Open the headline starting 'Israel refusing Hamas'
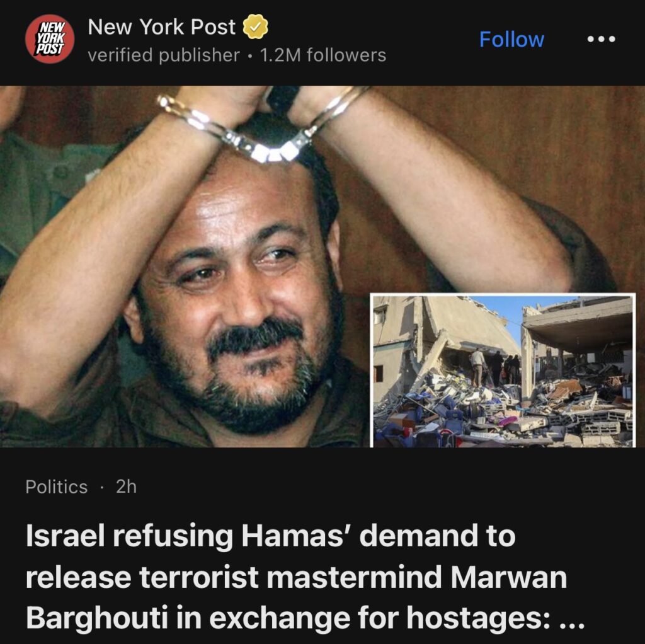Screen dimensions: 645x644 click(305, 577)
